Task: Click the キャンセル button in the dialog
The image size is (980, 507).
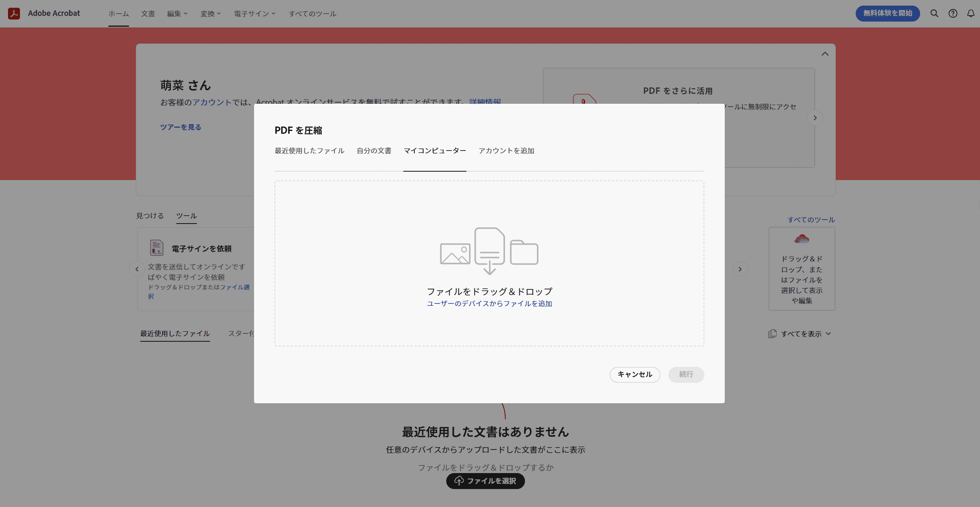Action: point(634,374)
